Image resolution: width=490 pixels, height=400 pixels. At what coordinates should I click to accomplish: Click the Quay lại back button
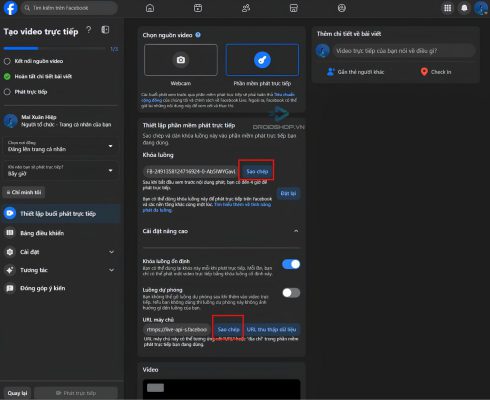17,393
